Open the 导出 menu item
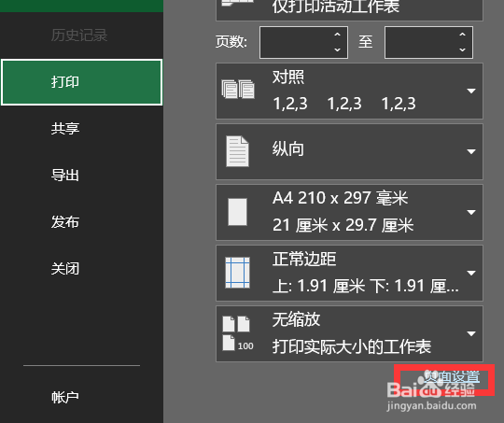Image resolution: width=504 pixels, height=423 pixels. tap(65, 176)
